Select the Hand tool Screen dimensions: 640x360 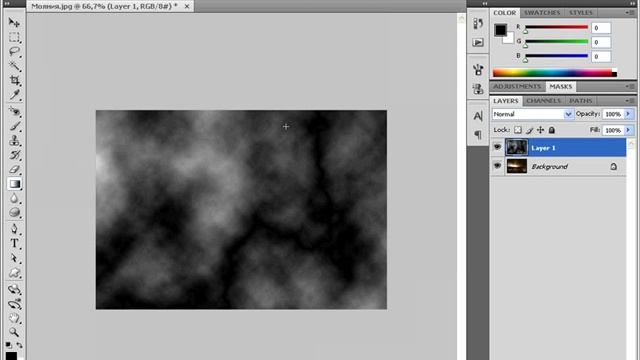[14, 318]
